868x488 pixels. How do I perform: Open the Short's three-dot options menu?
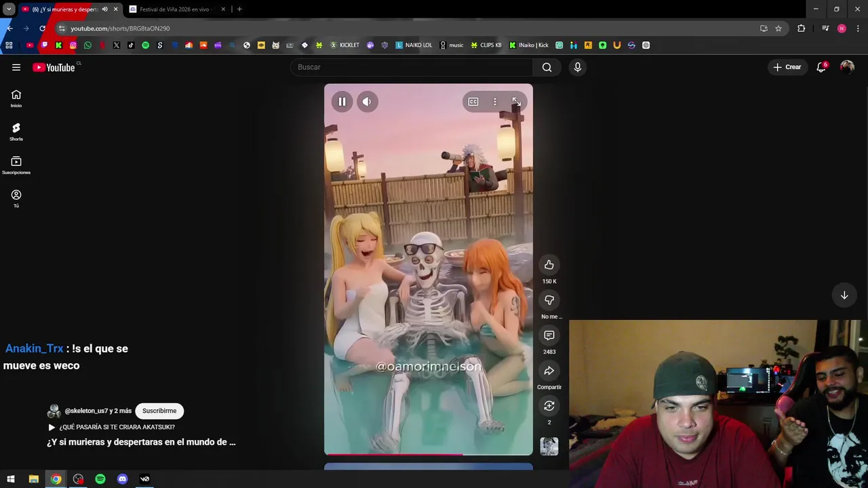[495, 102]
